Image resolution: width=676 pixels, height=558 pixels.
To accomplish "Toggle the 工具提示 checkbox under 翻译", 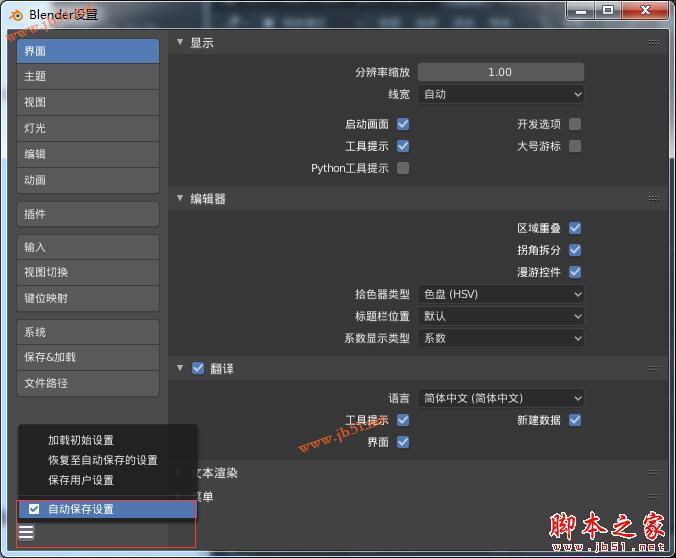I will (403, 420).
